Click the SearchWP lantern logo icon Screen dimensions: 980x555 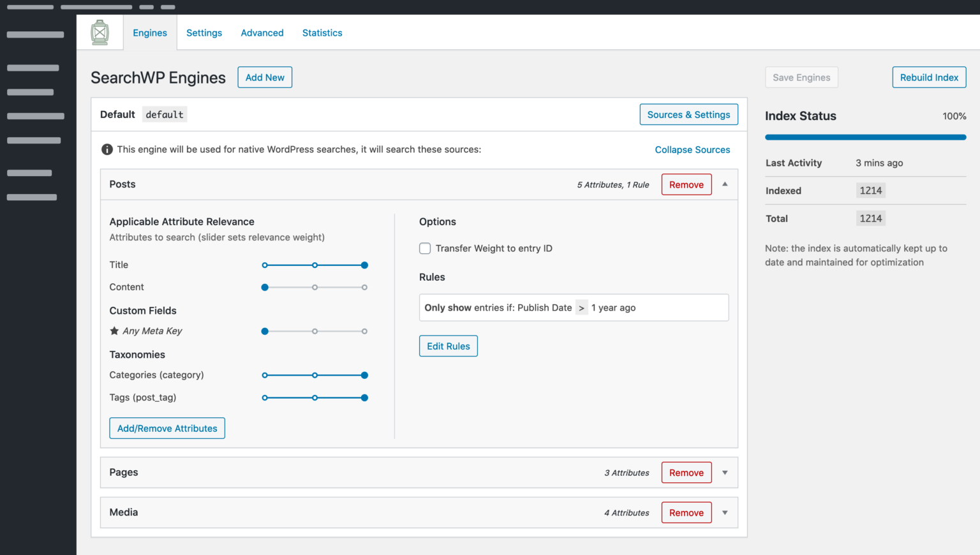pos(100,32)
